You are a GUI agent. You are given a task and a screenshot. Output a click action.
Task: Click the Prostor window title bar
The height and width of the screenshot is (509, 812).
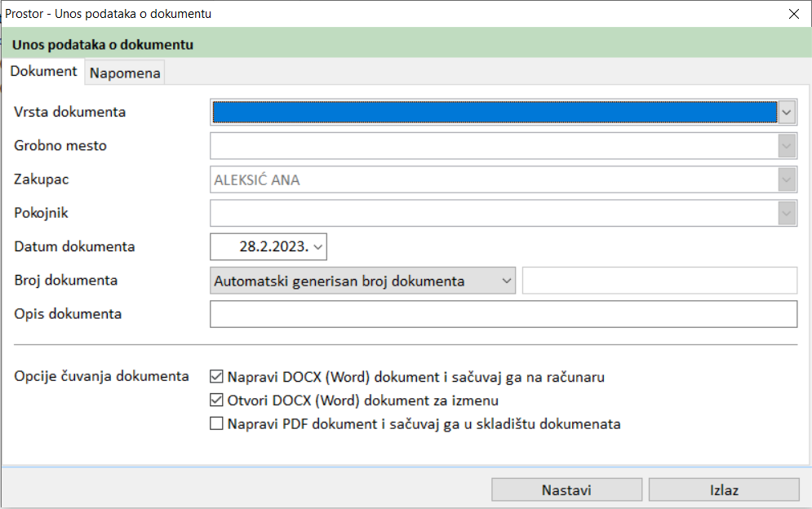tap(408, 14)
